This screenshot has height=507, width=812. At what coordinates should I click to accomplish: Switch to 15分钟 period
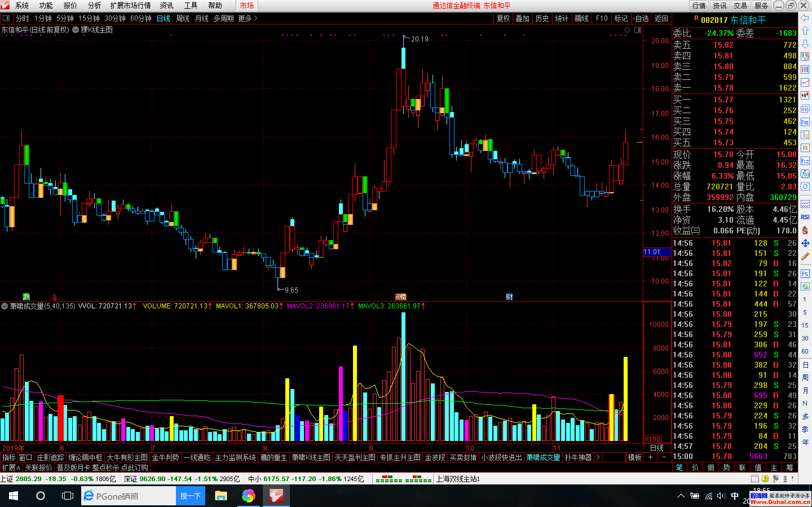(89, 18)
